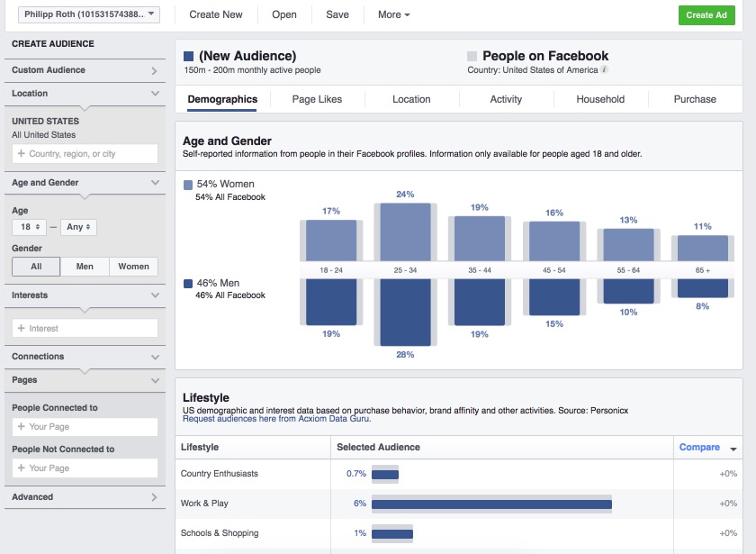This screenshot has width=756, height=554.
Task: Switch to the Activity tab
Action: click(x=506, y=99)
